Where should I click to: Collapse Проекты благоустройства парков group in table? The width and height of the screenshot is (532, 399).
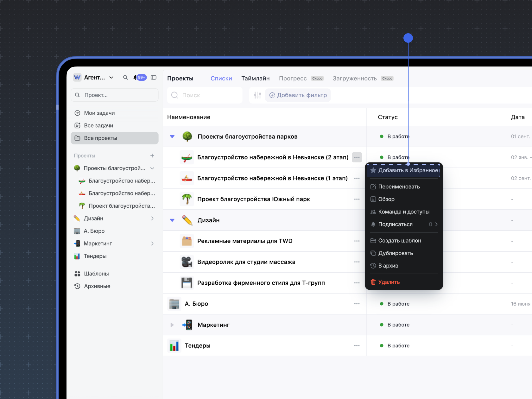[x=172, y=137]
